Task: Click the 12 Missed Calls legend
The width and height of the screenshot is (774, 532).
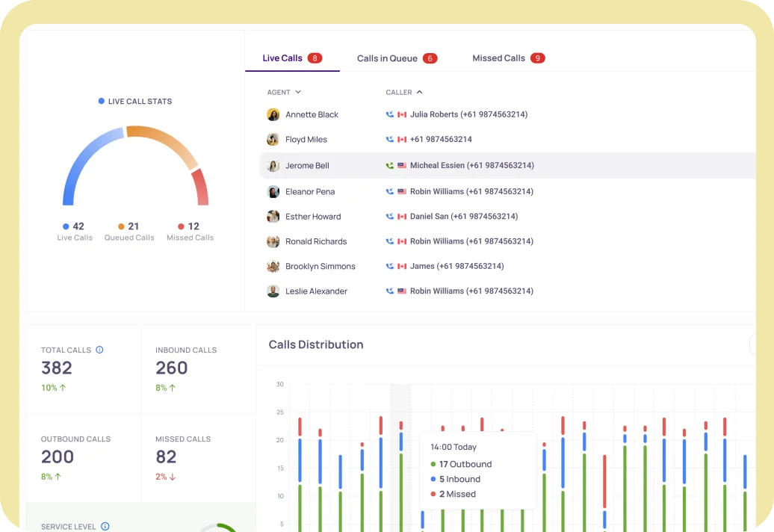Action: [x=190, y=232]
